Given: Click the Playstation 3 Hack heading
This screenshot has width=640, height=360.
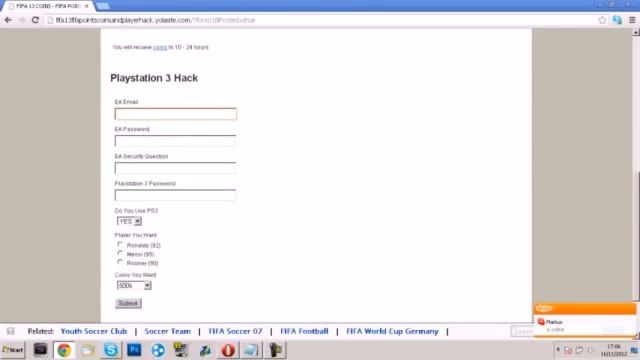Looking at the screenshot, I should [154, 78].
